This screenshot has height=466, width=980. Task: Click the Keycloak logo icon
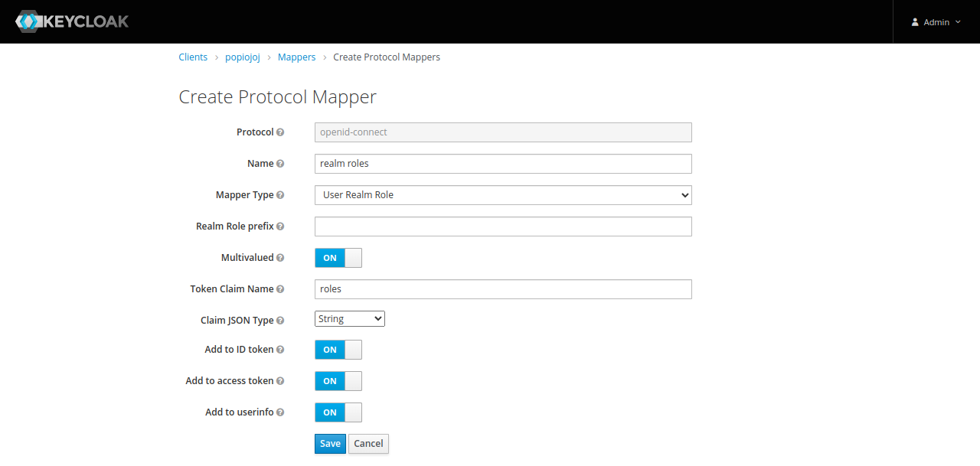28,21
